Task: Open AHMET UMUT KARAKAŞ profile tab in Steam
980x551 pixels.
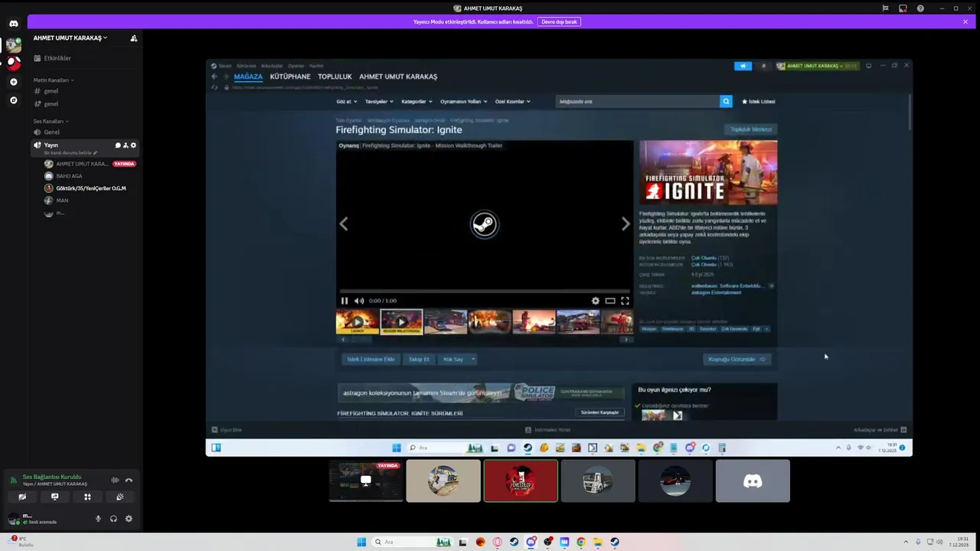Action: [398, 77]
